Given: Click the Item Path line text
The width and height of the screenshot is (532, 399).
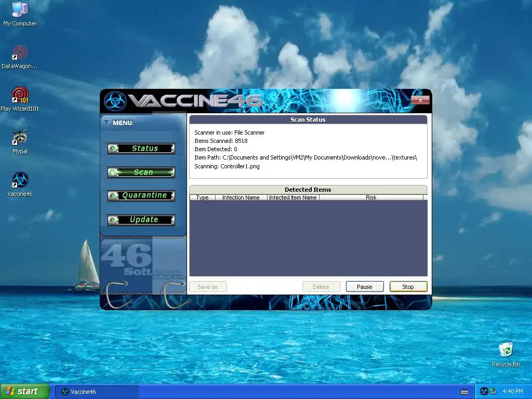Looking at the screenshot, I should (x=305, y=157).
